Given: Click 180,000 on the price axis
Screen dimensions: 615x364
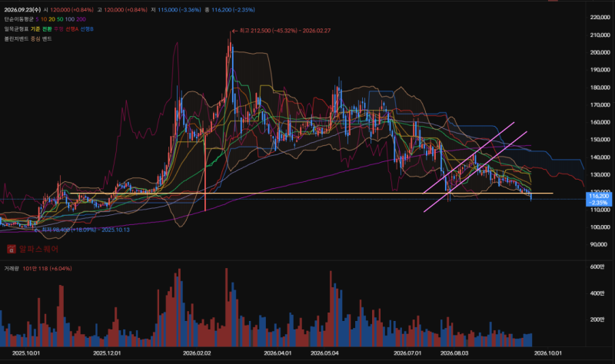Looking at the screenshot, I should [600, 88].
